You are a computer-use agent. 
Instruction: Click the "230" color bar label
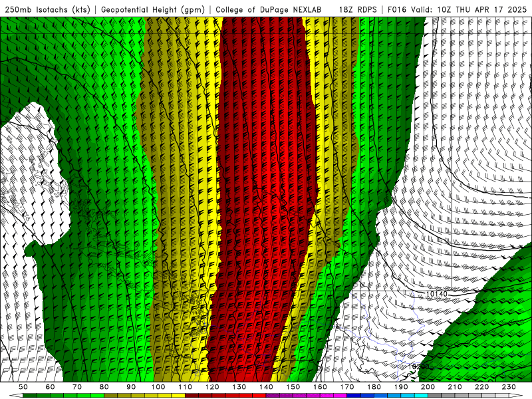[509, 387]
